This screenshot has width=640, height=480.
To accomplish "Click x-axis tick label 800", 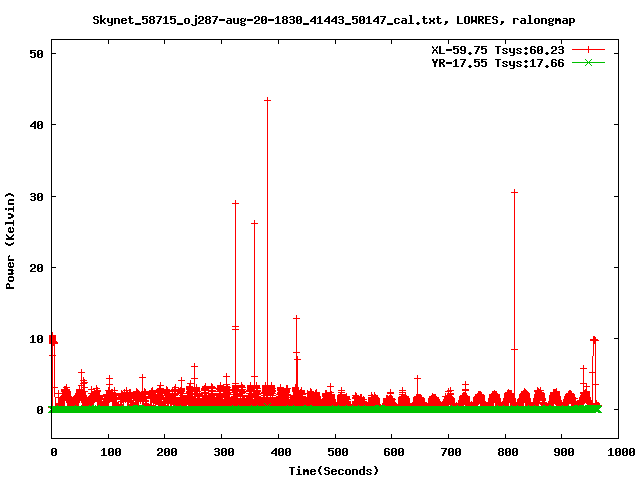I will pos(508,452).
